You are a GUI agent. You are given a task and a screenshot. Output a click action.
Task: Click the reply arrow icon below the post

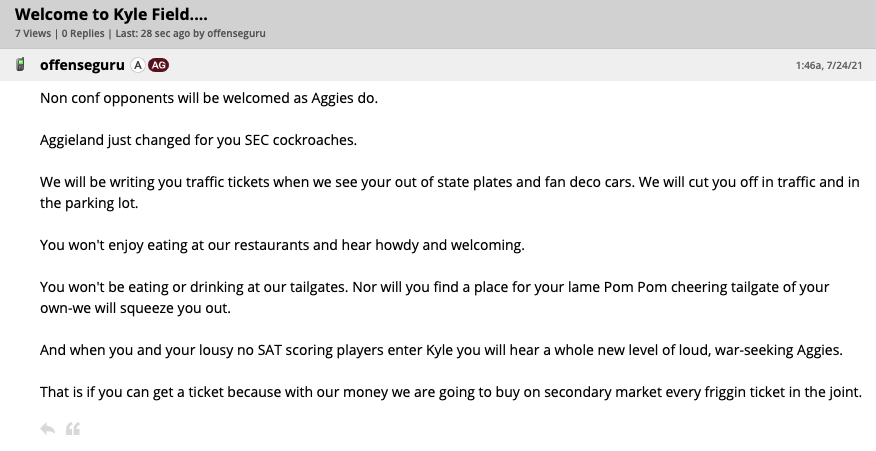pyautogui.click(x=47, y=429)
